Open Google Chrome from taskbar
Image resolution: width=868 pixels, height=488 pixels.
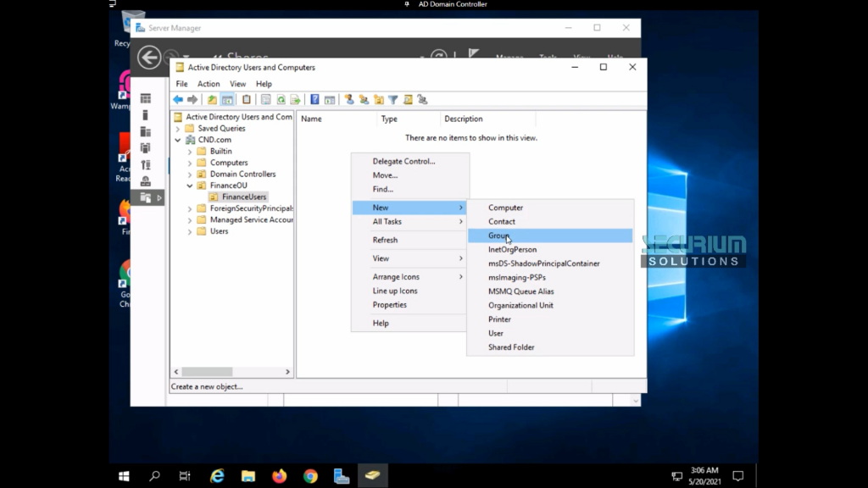[x=310, y=476]
